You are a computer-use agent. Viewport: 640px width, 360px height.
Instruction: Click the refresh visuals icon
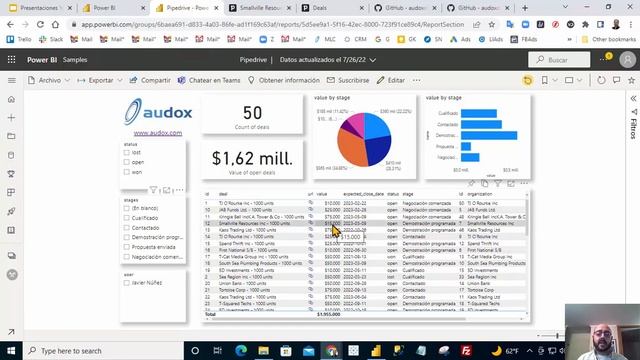coord(601,80)
